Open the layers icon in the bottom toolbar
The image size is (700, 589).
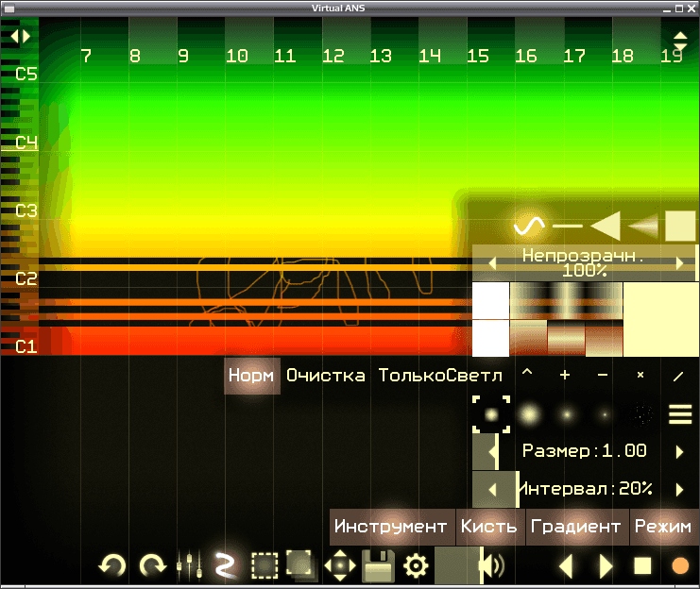pyautogui.click(x=301, y=564)
